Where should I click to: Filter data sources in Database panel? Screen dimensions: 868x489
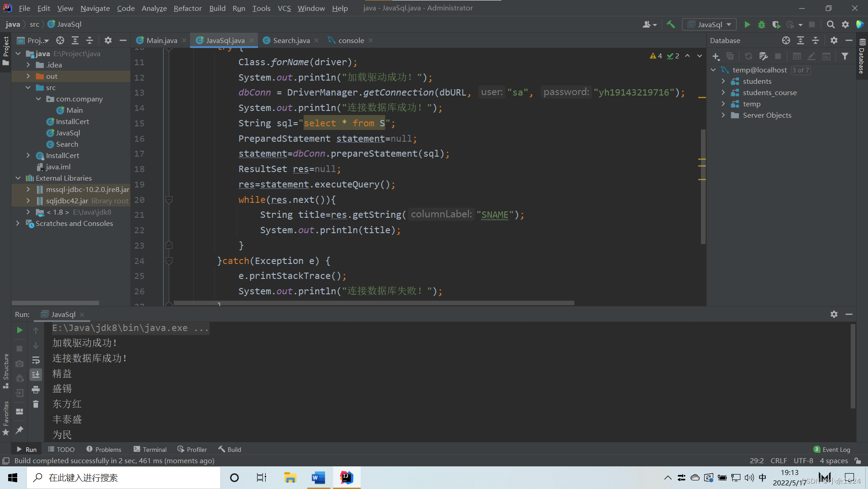(845, 56)
